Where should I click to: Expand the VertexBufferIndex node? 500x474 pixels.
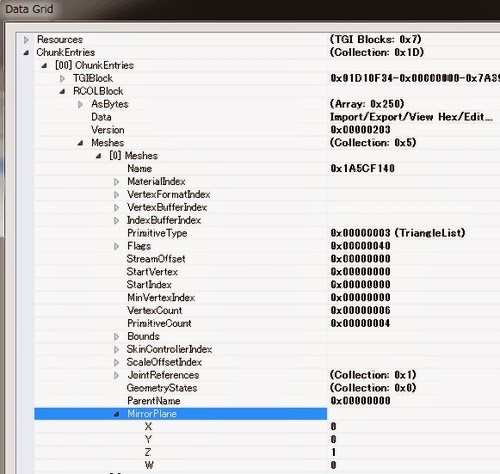pos(116,208)
